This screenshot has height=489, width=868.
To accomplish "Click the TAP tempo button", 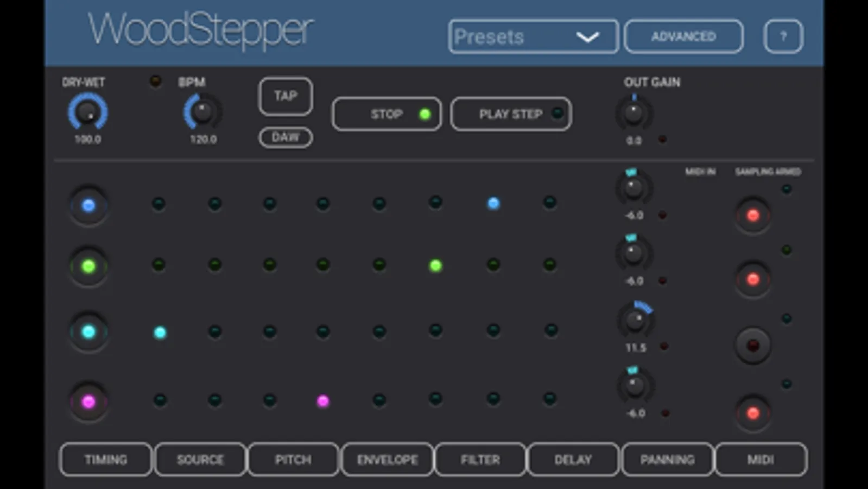I will 286,96.
